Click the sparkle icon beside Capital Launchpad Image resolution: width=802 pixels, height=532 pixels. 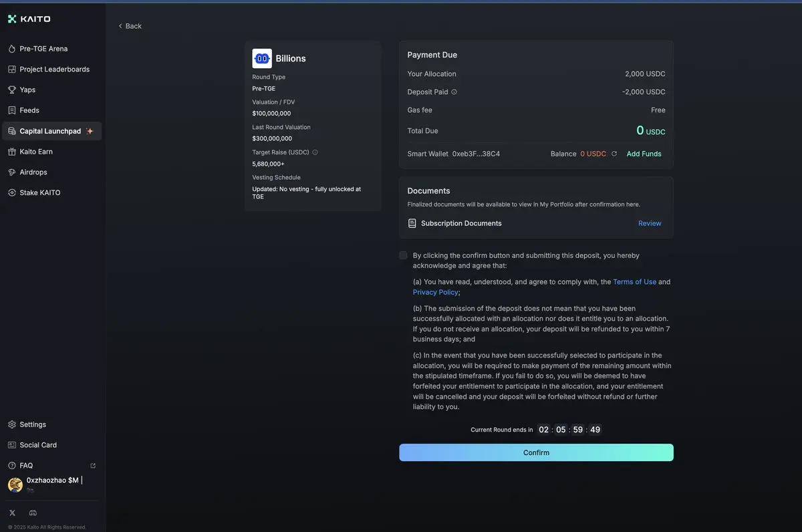(90, 131)
